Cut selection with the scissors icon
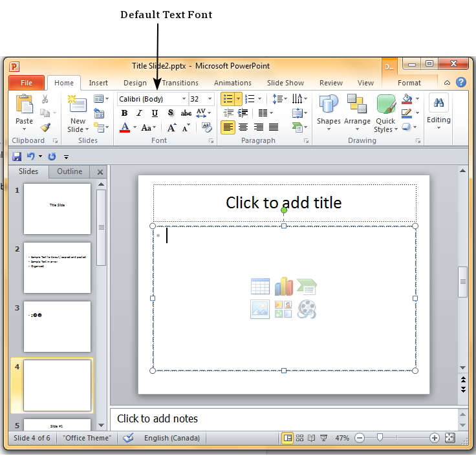Viewport: 476px width, 456px height. [45, 99]
